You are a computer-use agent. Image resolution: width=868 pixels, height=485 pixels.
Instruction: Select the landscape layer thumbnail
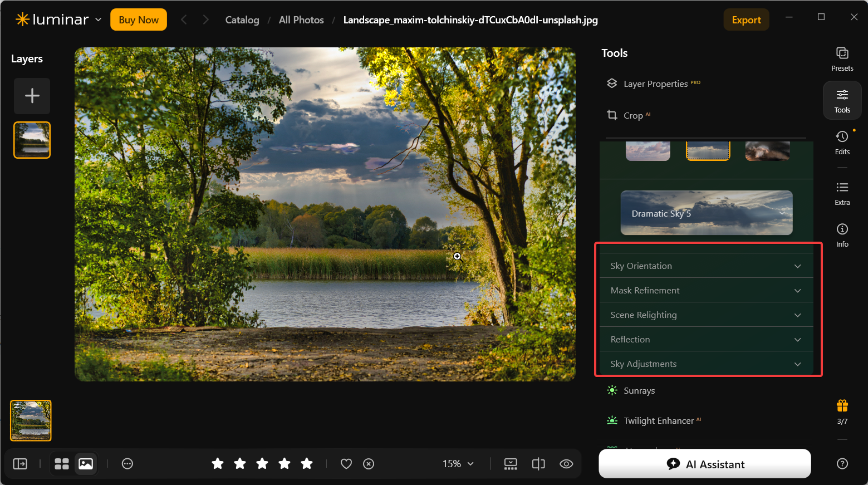click(x=32, y=140)
